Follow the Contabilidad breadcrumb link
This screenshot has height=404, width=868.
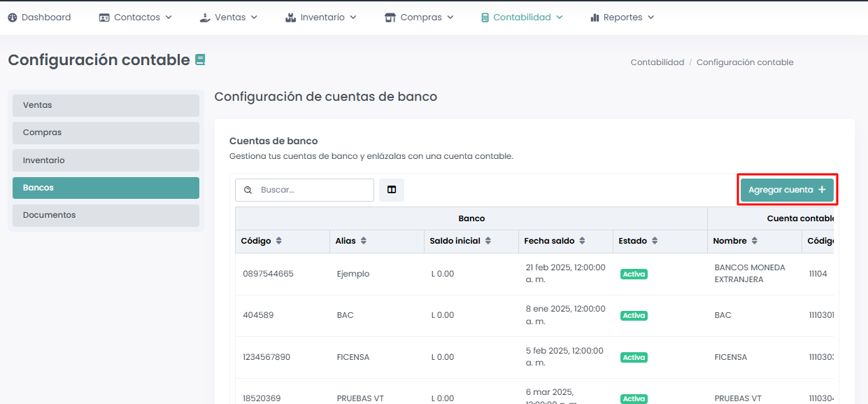tap(657, 62)
